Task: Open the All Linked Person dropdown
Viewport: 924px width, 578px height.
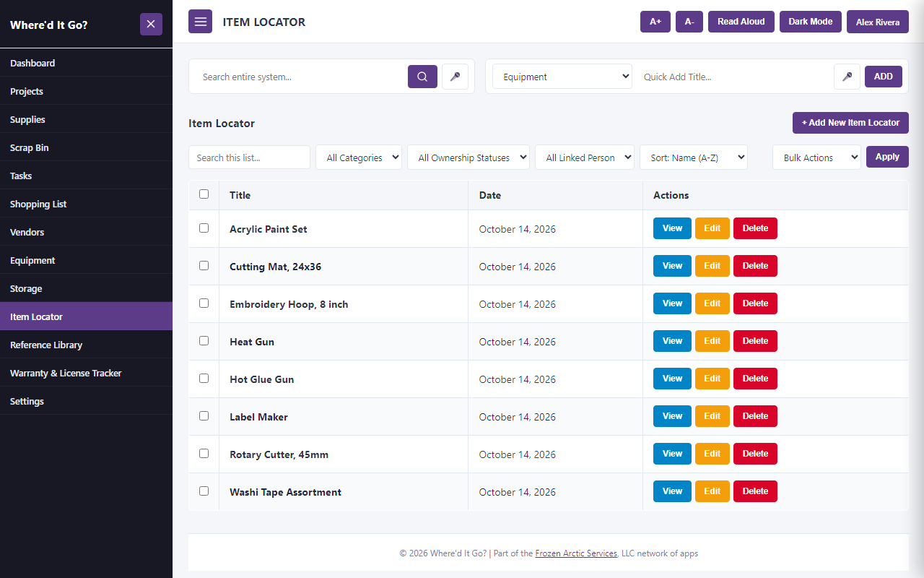Action: coord(585,158)
